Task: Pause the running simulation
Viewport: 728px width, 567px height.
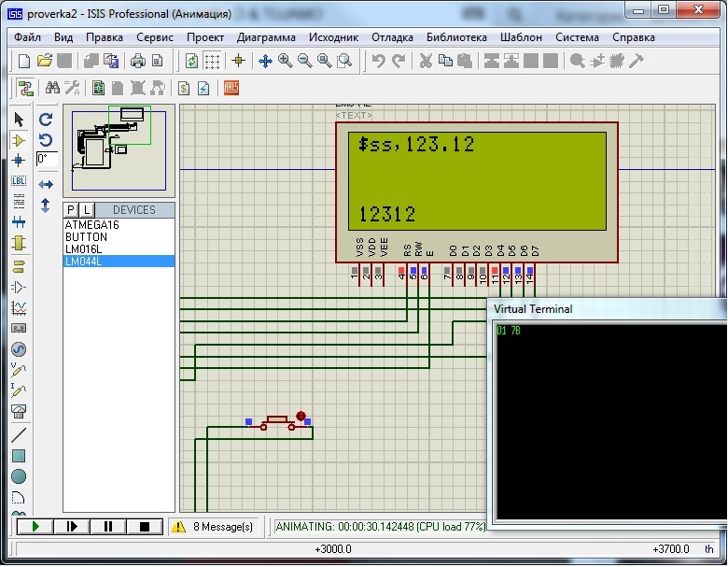Action: pyautogui.click(x=108, y=527)
